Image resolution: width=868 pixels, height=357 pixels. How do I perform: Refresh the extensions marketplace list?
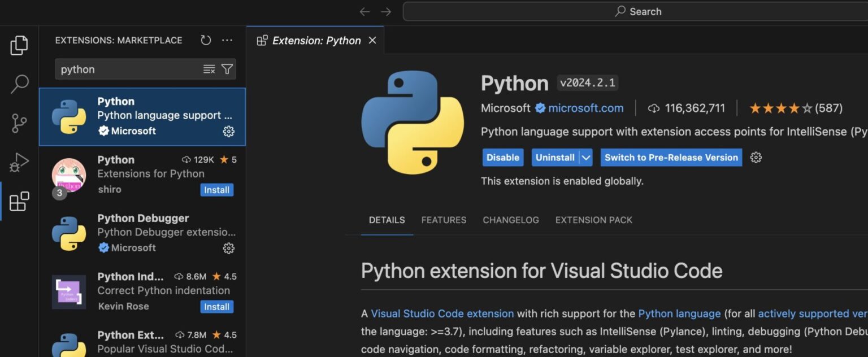pyautogui.click(x=205, y=40)
